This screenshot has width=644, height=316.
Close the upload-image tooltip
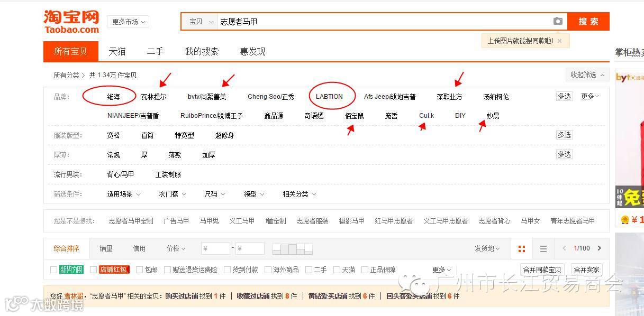coord(559,41)
